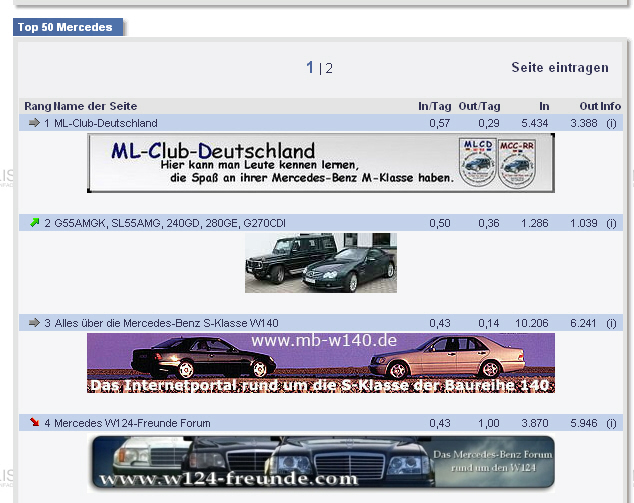
Task: Click the Rang column header
Action: pyautogui.click(x=38, y=106)
